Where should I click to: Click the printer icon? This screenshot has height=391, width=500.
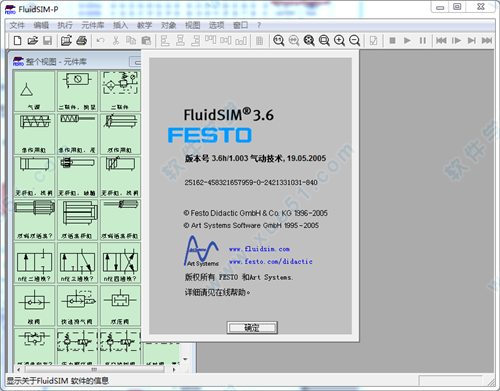coord(82,41)
